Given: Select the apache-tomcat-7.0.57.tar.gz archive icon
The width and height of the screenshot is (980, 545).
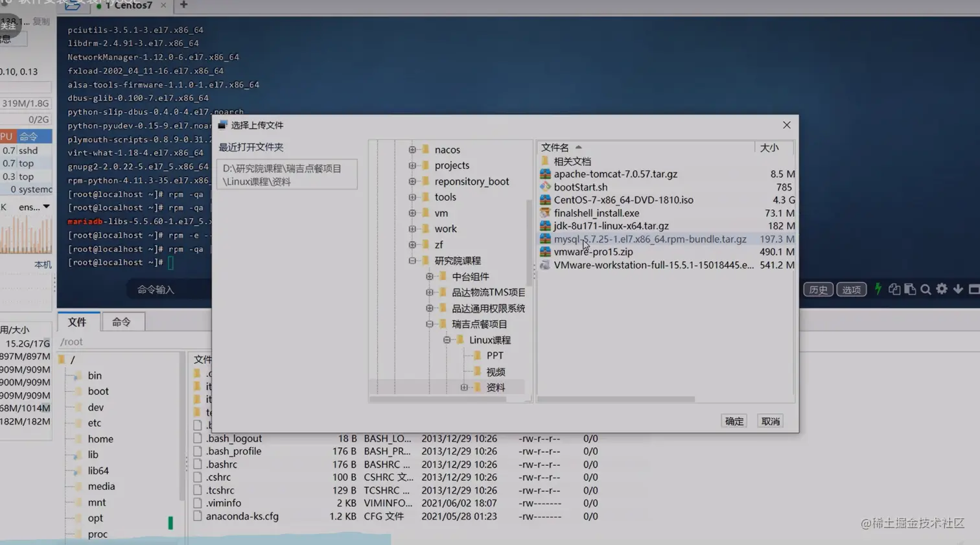Looking at the screenshot, I should coord(545,174).
